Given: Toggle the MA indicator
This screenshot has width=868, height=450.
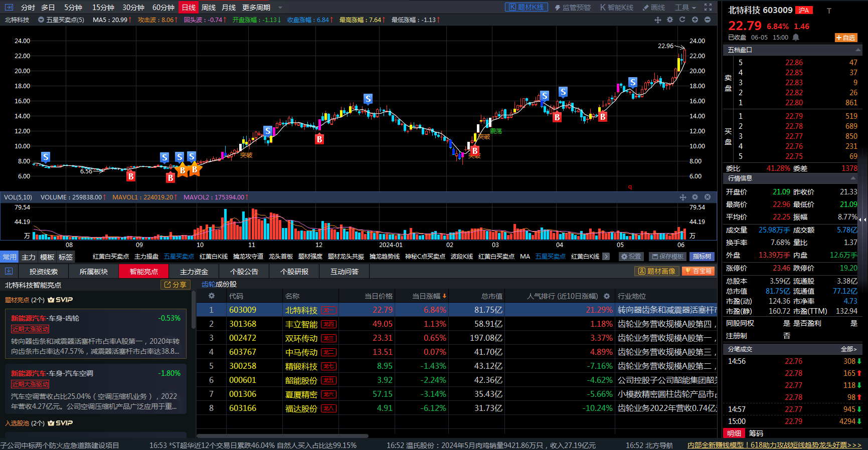Looking at the screenshot, I should (x=525, y=256).
